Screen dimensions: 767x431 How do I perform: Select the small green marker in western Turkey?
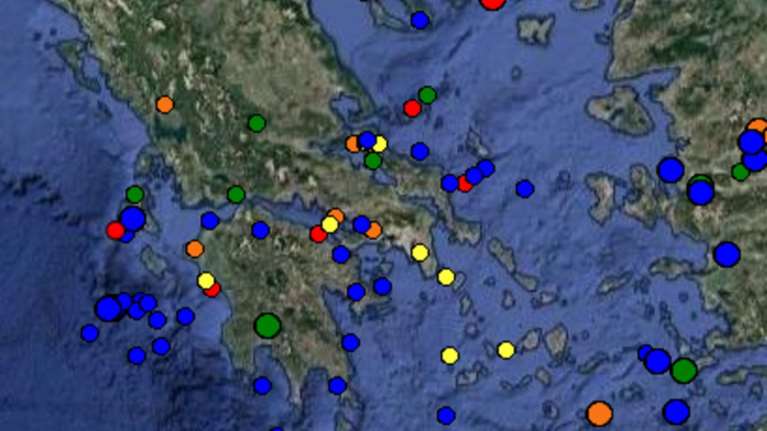tap(740, 172)
